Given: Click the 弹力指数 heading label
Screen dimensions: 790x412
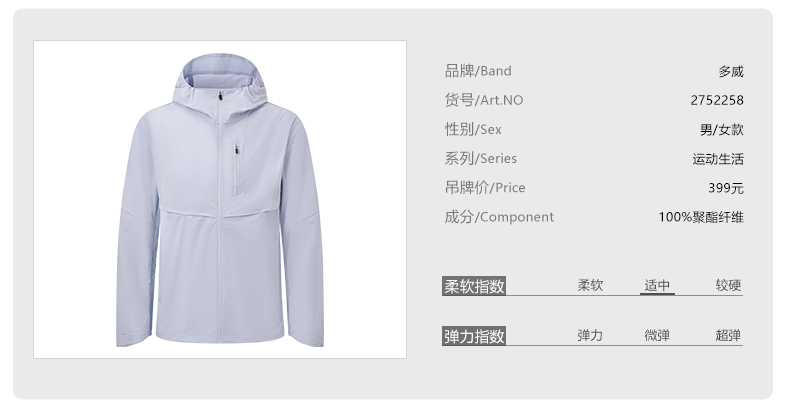Looking at the screenshot, I should (474, 336).
